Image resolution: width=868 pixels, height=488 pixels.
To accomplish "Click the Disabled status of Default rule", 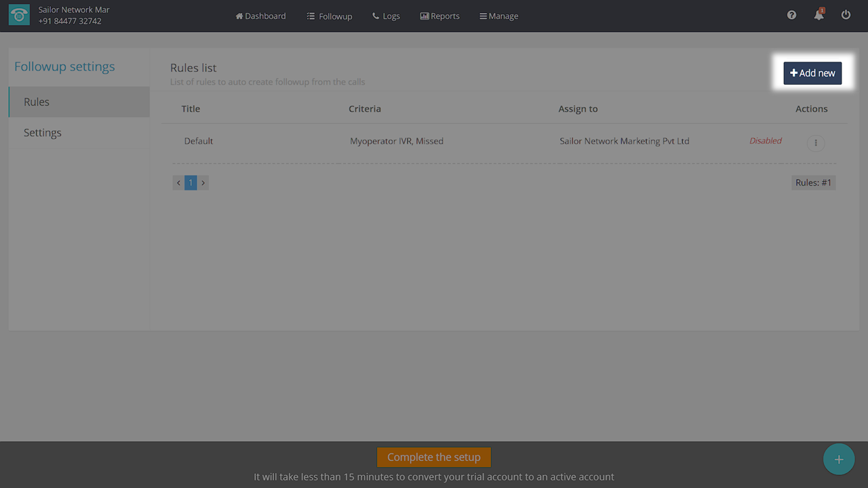I will 765,141.
